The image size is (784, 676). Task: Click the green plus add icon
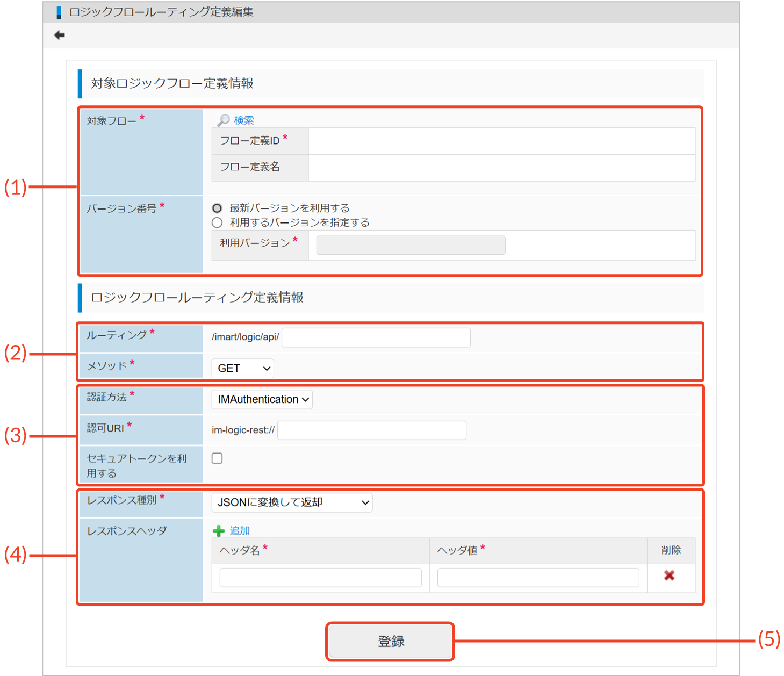pyautogui.click(x=219, y=531)
